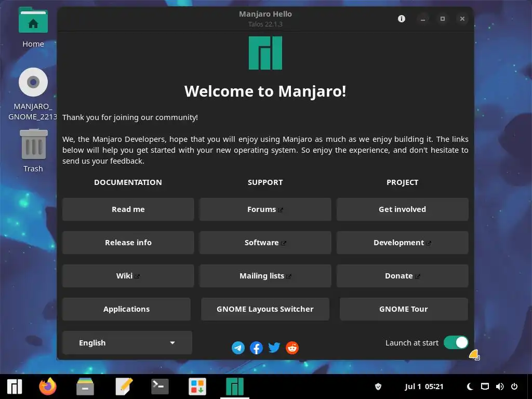
Task: Open the Facebook social link icon
Action: (256, 348)
